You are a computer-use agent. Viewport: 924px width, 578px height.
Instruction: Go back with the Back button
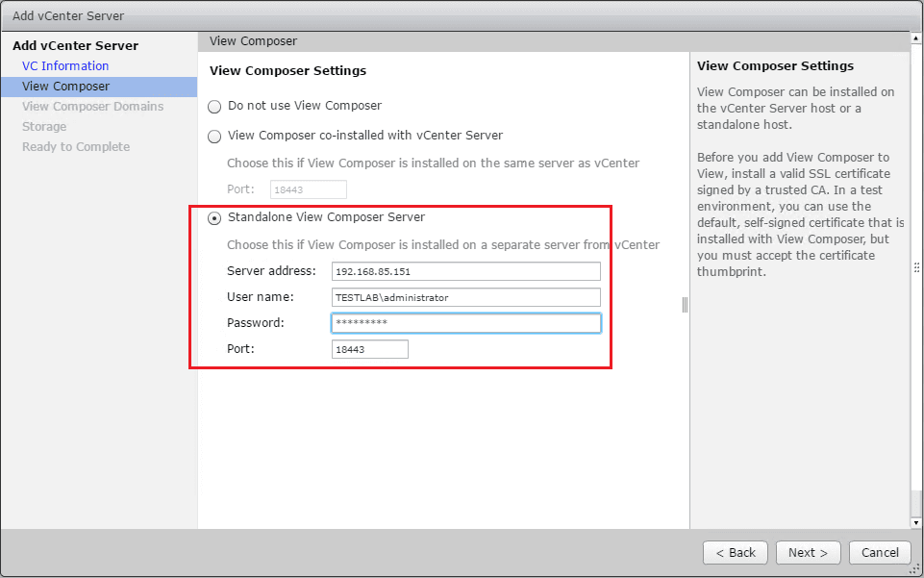(x=736, y=553)
